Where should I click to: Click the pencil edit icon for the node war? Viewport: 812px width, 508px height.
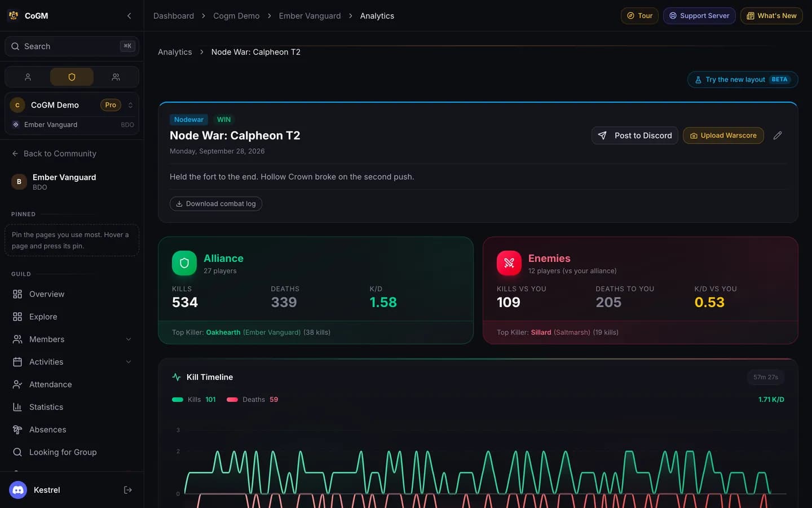pos(778,135)
